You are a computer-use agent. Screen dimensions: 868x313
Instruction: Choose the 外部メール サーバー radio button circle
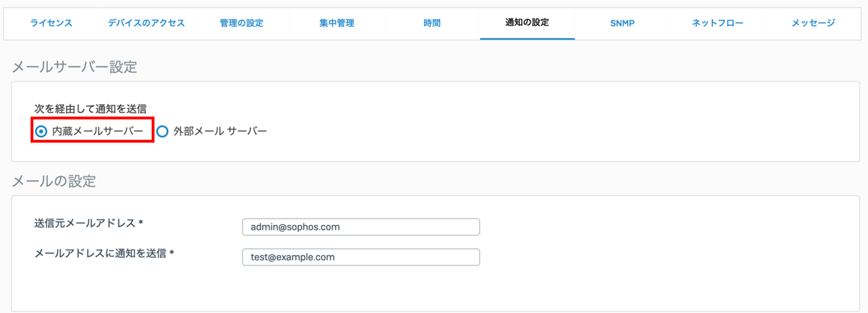(162, 131)
